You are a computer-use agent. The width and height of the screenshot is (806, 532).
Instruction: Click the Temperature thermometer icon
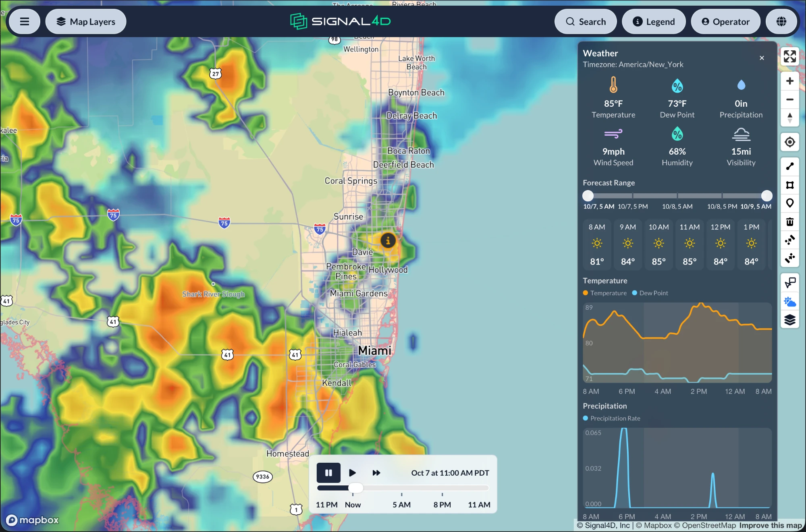pos(613,85)
